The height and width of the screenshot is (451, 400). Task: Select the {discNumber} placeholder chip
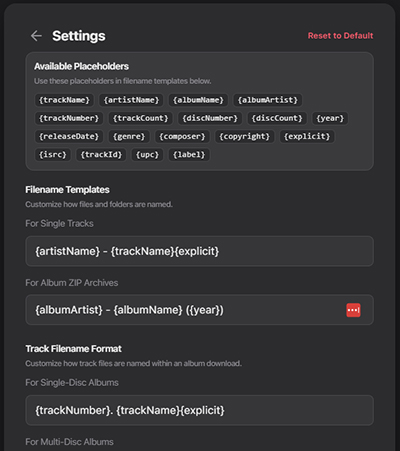coord(210,118)
